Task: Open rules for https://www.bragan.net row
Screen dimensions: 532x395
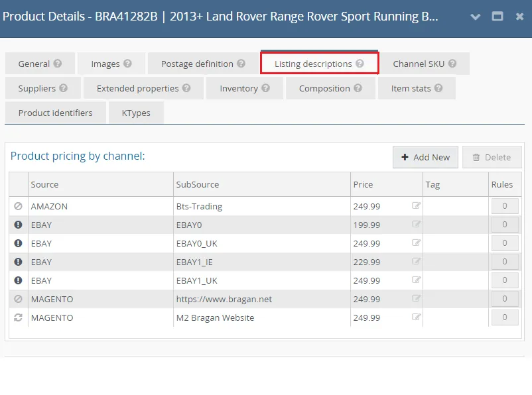Action: pos(505,299)
